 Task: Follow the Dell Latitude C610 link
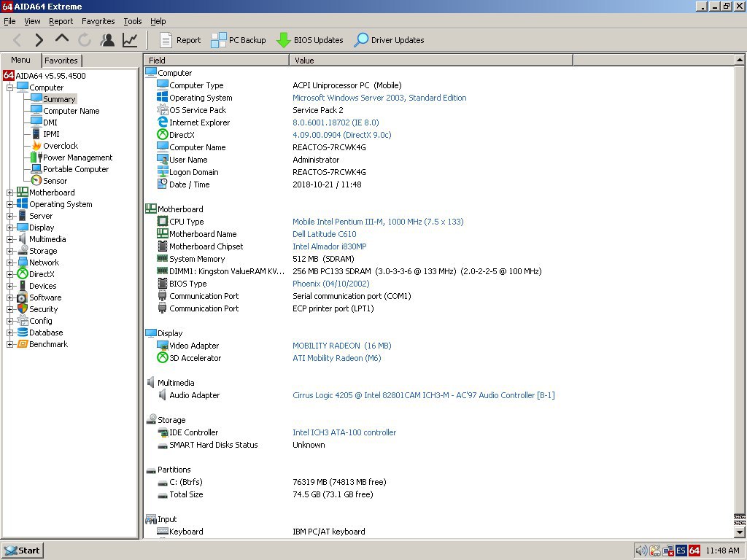coord(324,234)
